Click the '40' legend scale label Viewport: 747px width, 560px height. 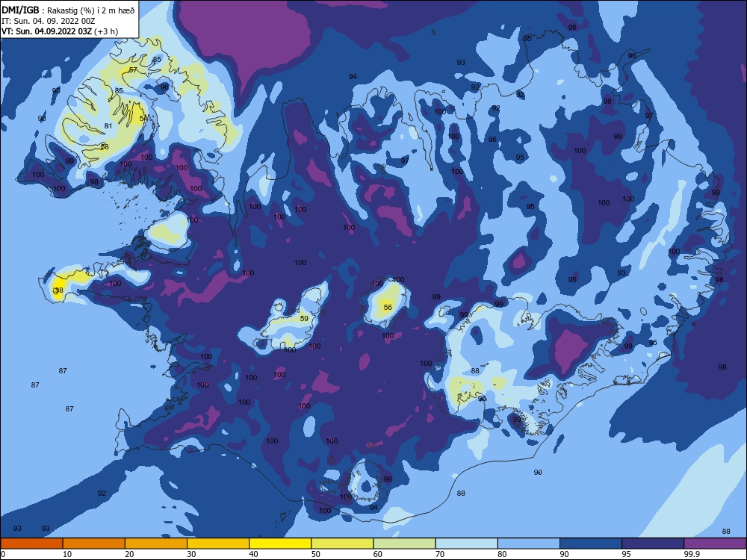pos(253,554)
